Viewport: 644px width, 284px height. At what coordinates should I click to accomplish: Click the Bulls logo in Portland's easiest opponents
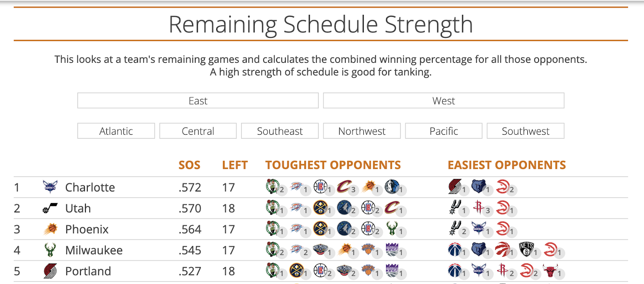[550, 270]
